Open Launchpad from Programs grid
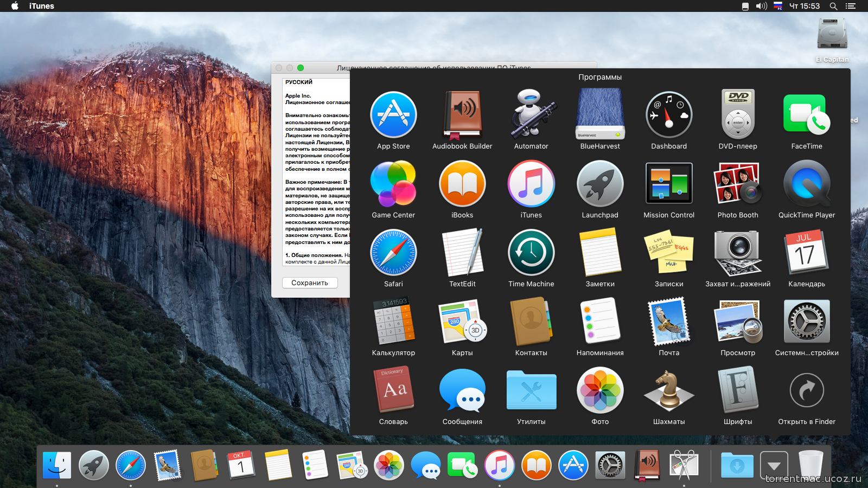Screen dimensions: 868x488 (x=600, y=184)
